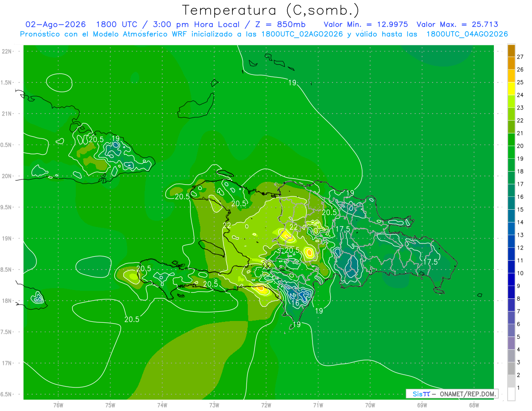Click the "72W" longitude axis label
Viewport: 532px width, 411px height.
coord(266,405)
